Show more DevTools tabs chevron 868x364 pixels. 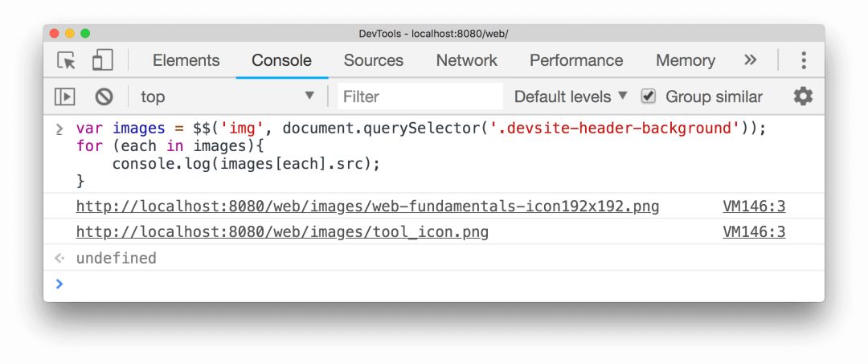coord(750,59)
